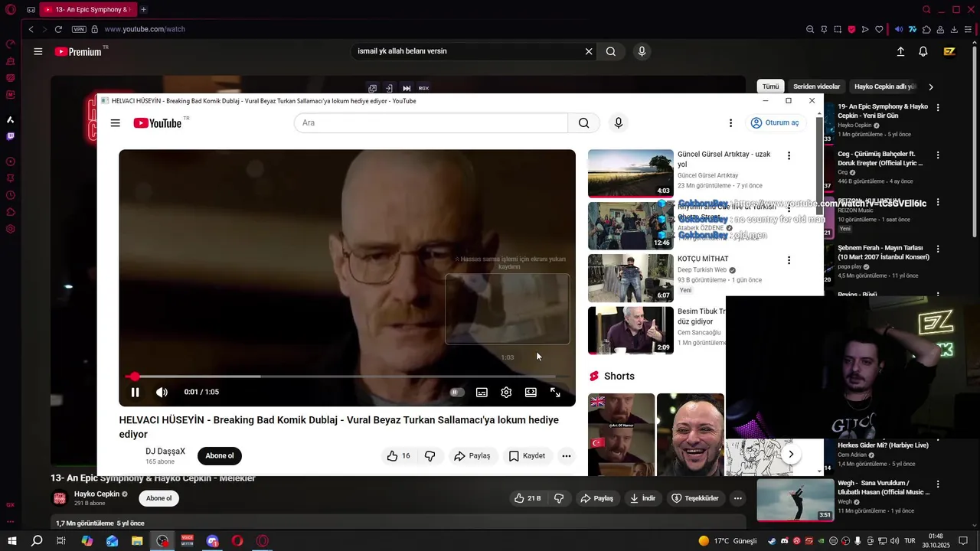
Task: Open YouTube notifications bell
Action: point(923,51)
